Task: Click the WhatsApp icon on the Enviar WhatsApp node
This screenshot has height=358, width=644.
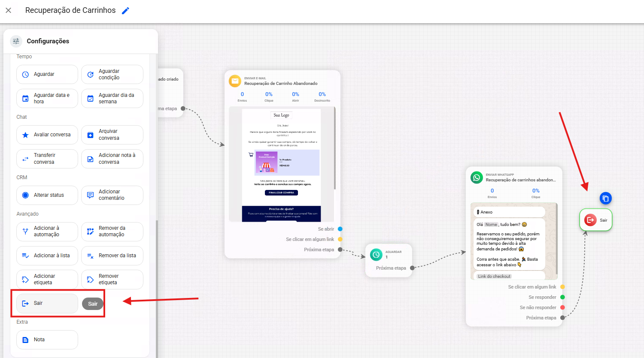Action: pyautogui.click(x=477, y=177)
